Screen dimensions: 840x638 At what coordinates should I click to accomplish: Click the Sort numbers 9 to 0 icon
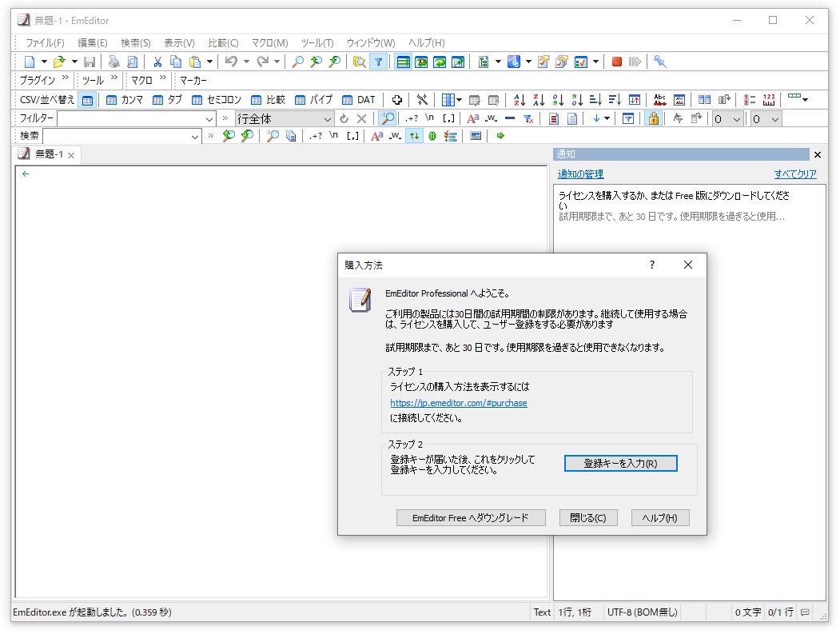tap(577, 100)
